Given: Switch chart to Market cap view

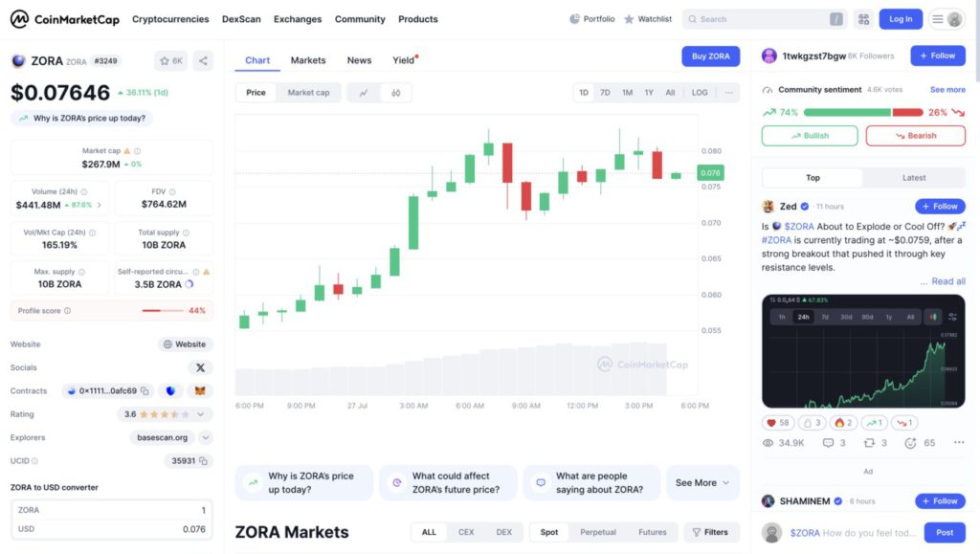Looking at the screenshot, I should coord(308,93).
